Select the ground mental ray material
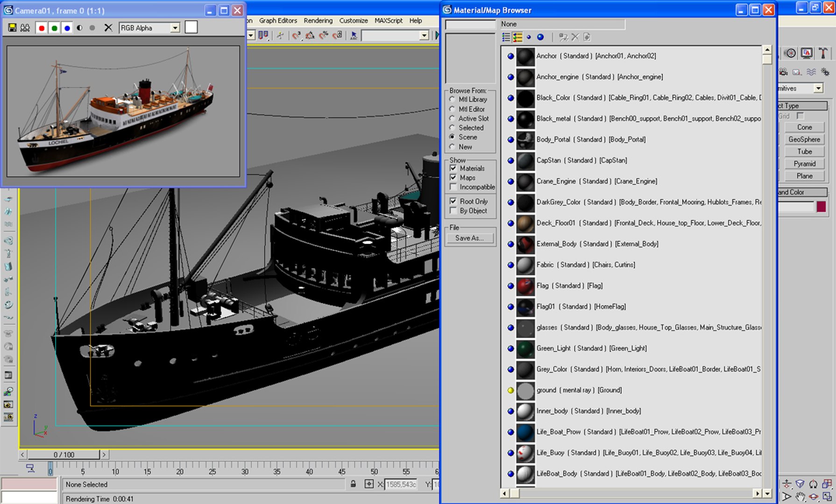Image resolution: width=836 pixels, height=504 pixels. click(x=634, y=390)
